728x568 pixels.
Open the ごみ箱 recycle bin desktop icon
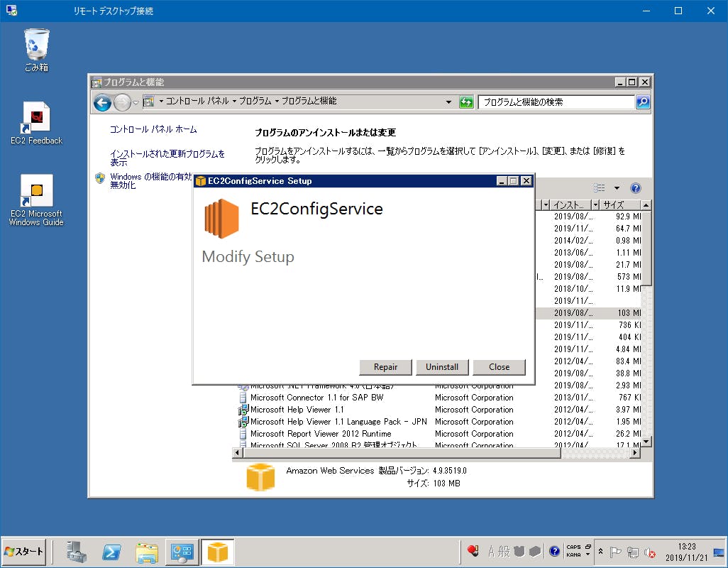(x=36, y=50)
